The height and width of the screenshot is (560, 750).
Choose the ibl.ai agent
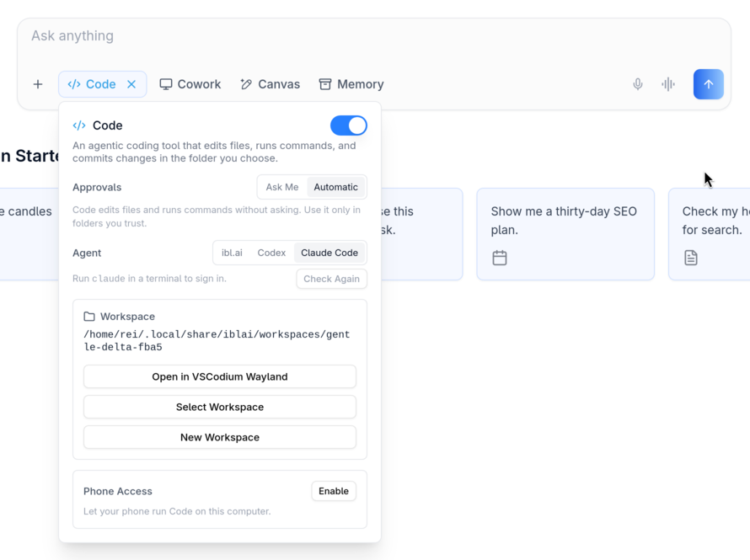point(232,253)
